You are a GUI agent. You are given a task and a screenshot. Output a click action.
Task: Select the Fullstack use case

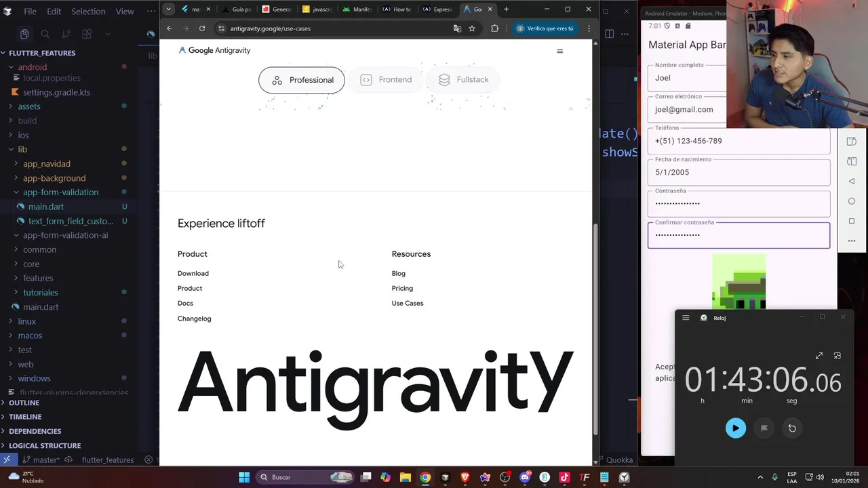[463, 80]
